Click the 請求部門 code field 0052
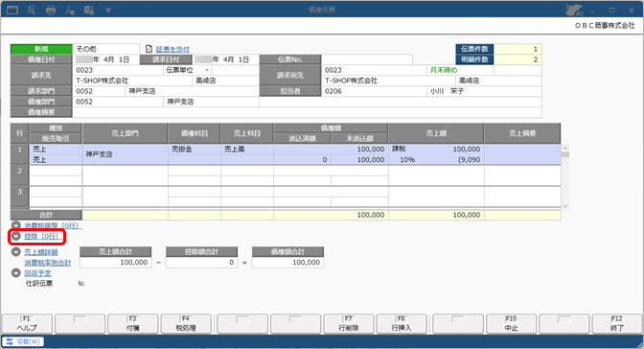 tap(99, 91)
